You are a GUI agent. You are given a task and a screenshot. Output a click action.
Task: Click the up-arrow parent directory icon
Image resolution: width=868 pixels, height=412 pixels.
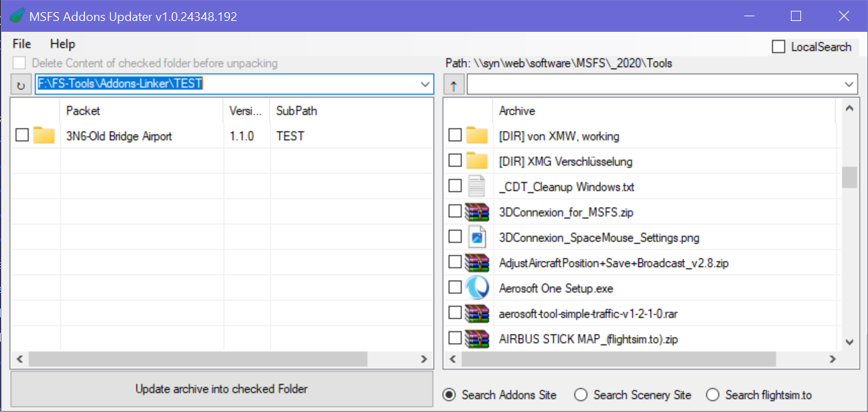[453, 85]
